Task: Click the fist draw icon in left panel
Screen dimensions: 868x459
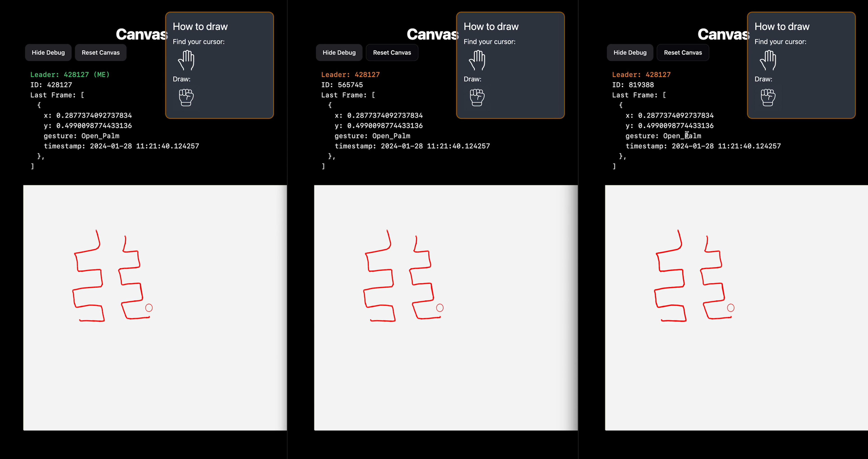Action: [186, 98]
